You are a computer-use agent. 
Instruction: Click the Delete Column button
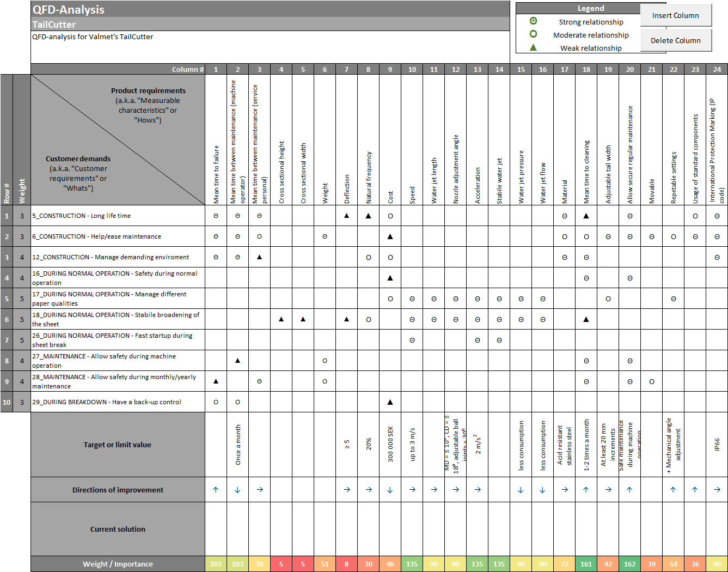[676, 40]
